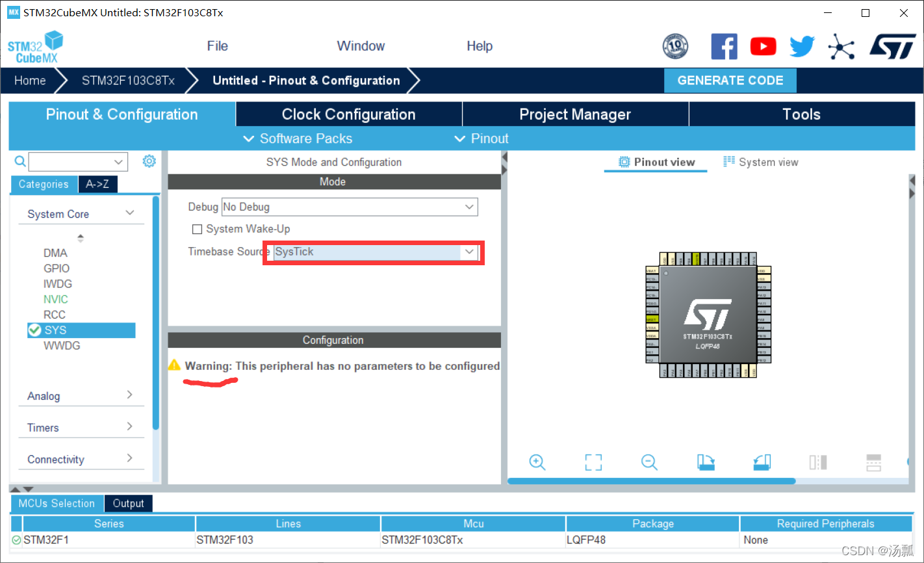Switch to System view
The width and height of the screenshot is (924, 563).
761,162
